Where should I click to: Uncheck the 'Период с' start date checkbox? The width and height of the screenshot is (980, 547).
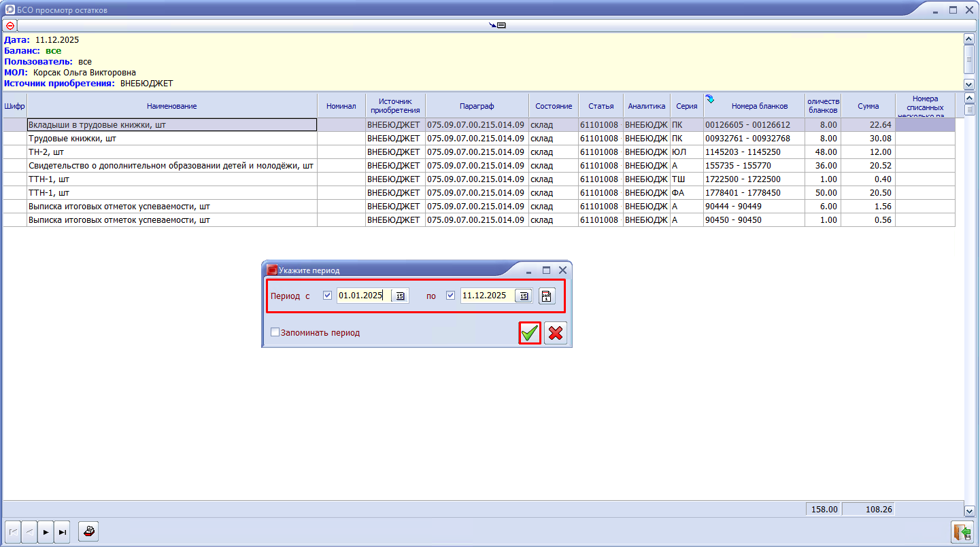point(328,296)
